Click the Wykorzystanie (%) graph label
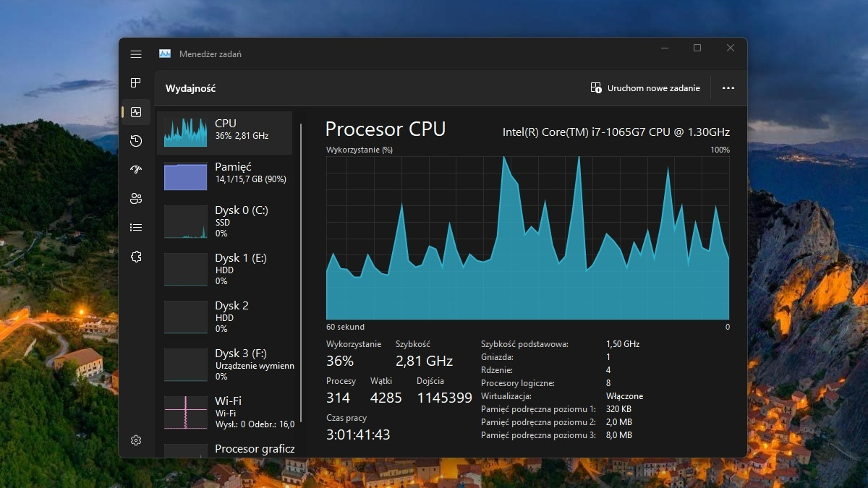The image size is (868, 488). (x=359, y=150)
